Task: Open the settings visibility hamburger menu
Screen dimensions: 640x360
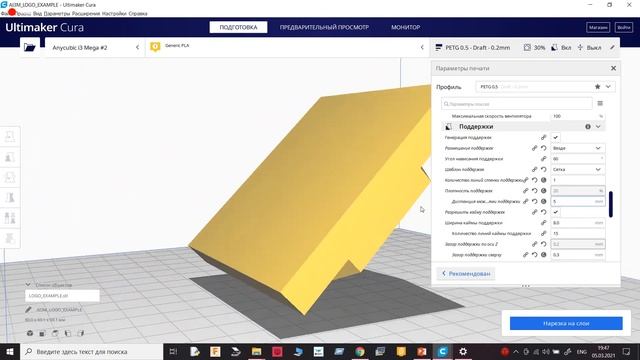Action: [x=600, y=104]
